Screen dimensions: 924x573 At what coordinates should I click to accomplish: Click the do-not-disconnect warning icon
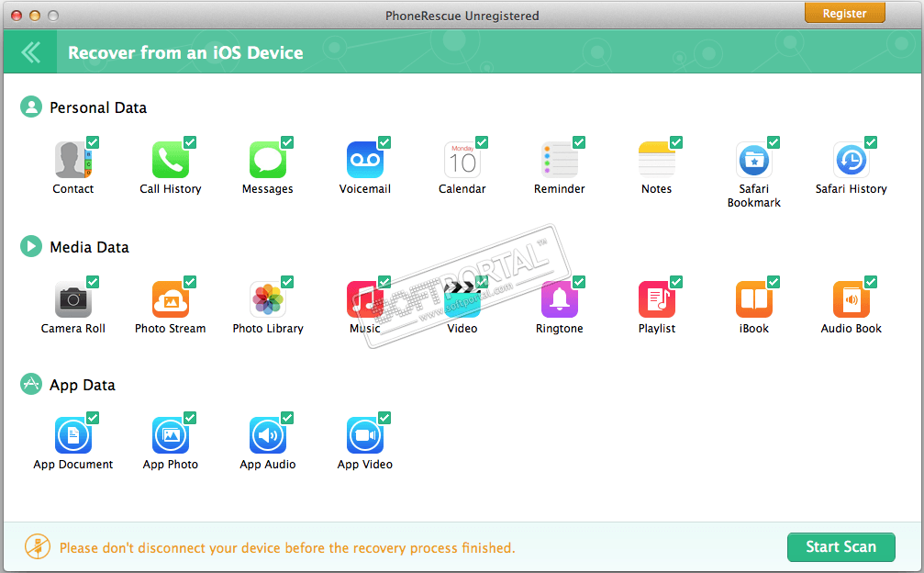click(x=37, y=547)
